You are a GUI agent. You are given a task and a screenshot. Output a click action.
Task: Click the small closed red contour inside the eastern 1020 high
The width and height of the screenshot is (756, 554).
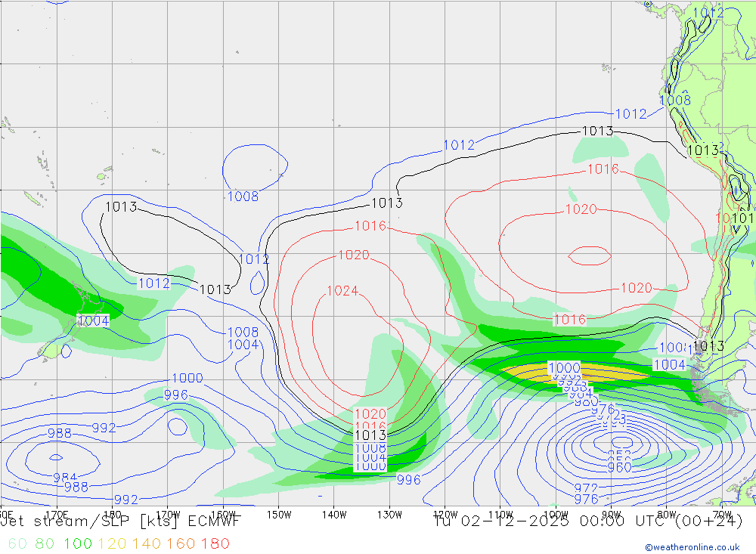tap(590, 255)
